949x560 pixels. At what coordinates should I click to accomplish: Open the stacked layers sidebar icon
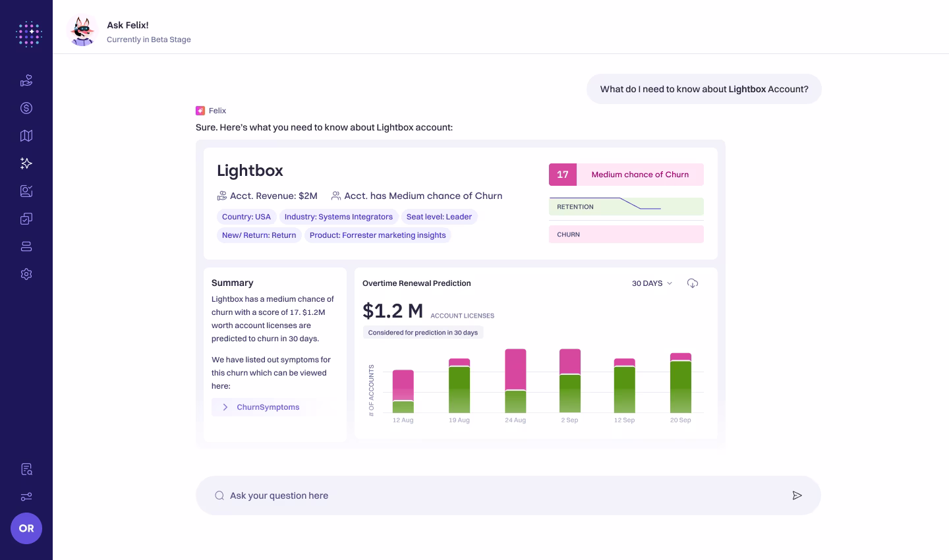coord(26,246)
